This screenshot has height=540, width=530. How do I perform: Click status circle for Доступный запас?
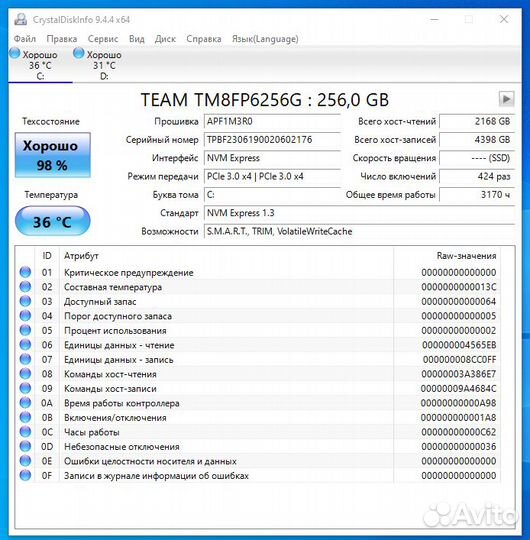pos(25,301)
